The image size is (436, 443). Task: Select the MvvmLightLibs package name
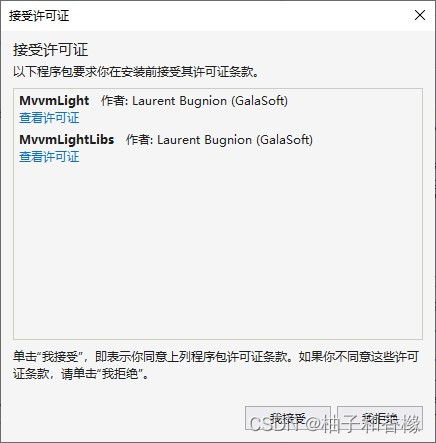[x=67, y=140]
